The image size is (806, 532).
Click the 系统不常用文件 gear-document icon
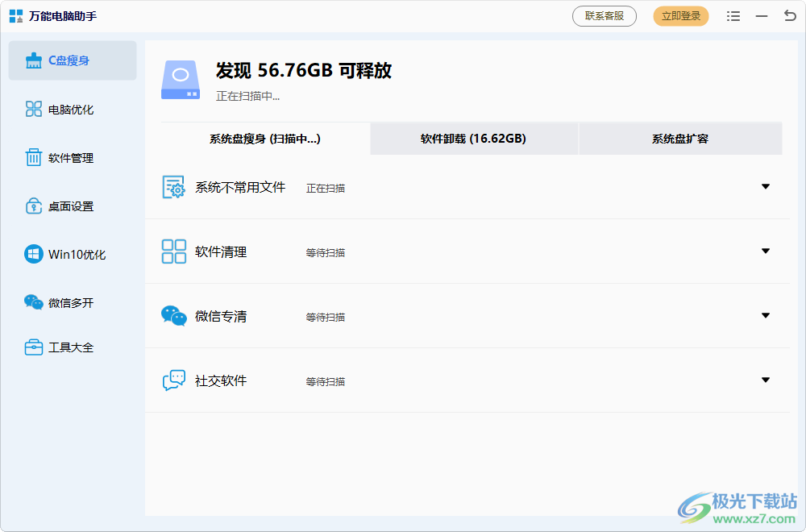tap(172, 186)
